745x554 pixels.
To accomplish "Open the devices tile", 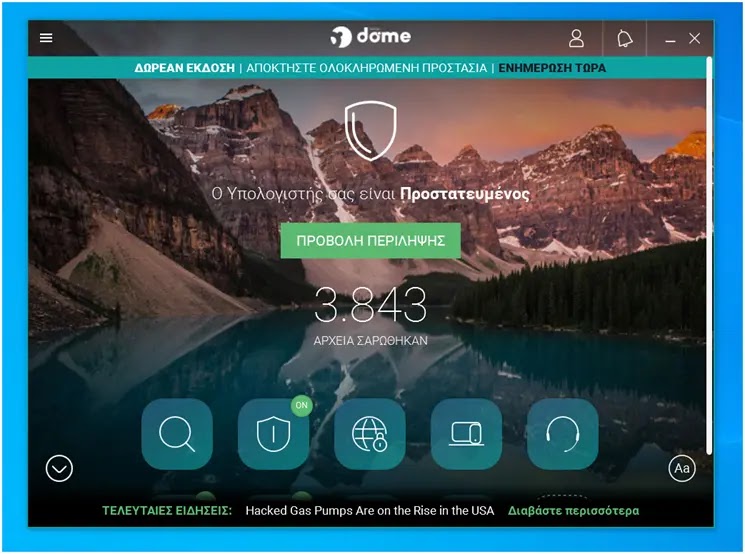I will 466,434.
